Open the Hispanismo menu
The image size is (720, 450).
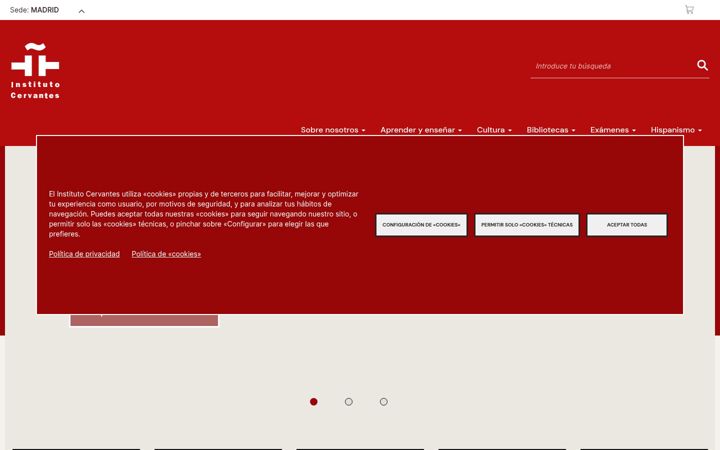pyautogui.click(x=676, y=130)
